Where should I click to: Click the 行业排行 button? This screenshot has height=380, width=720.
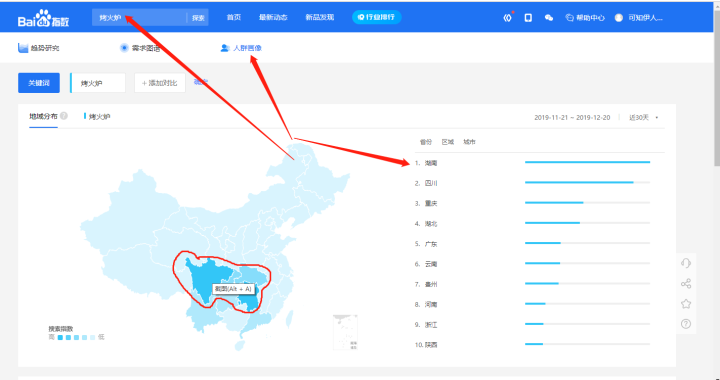click(x=377, y=17)
